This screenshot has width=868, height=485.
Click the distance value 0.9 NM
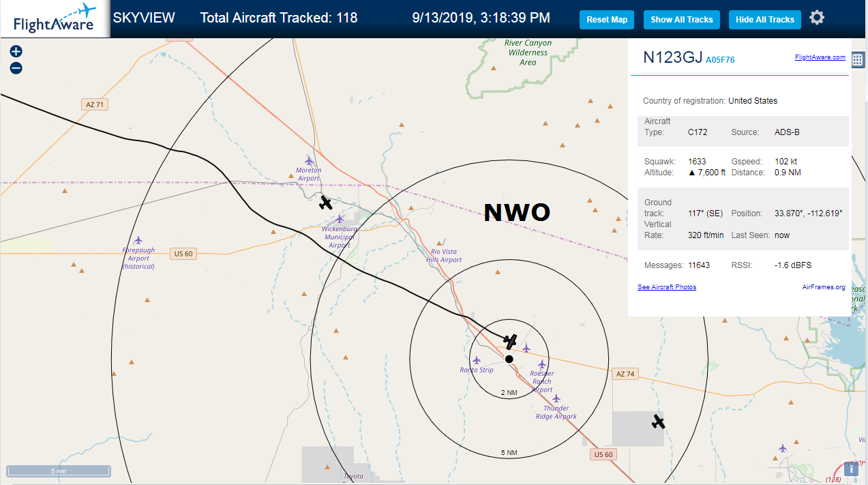(787, 173)
